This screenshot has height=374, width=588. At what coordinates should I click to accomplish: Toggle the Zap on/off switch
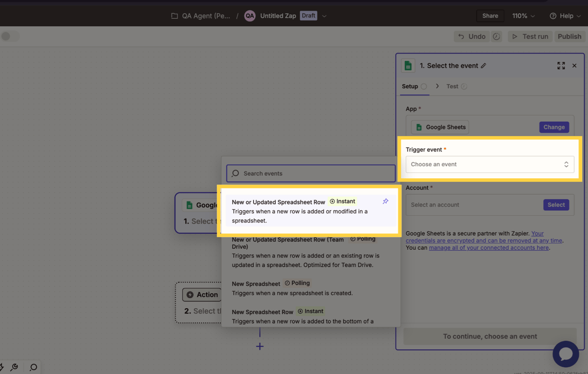coord(10,36)
